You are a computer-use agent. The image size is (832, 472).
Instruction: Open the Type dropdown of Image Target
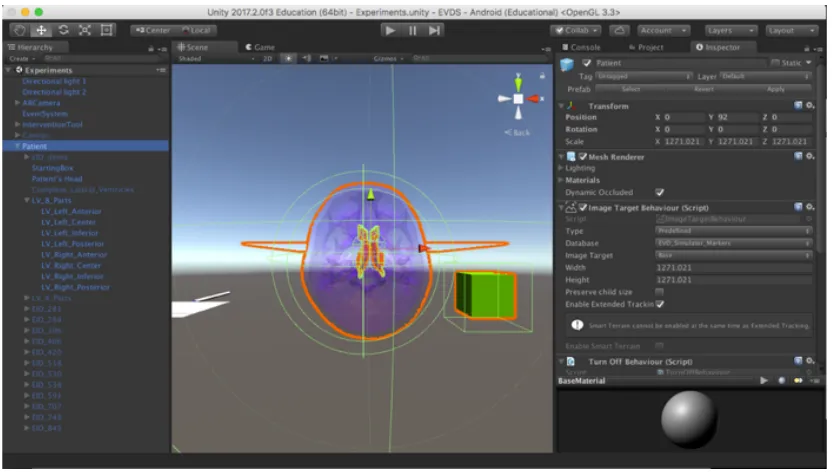734,231
